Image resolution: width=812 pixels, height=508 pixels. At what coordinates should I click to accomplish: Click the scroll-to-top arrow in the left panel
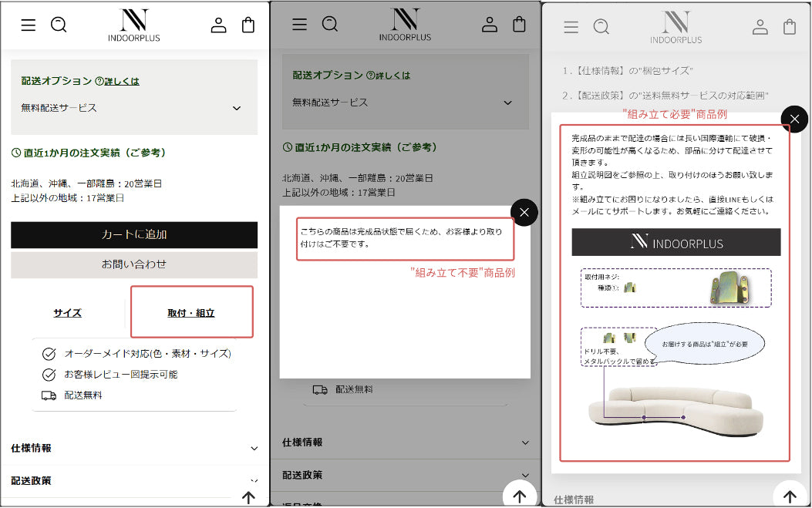[x=248, y=497]
